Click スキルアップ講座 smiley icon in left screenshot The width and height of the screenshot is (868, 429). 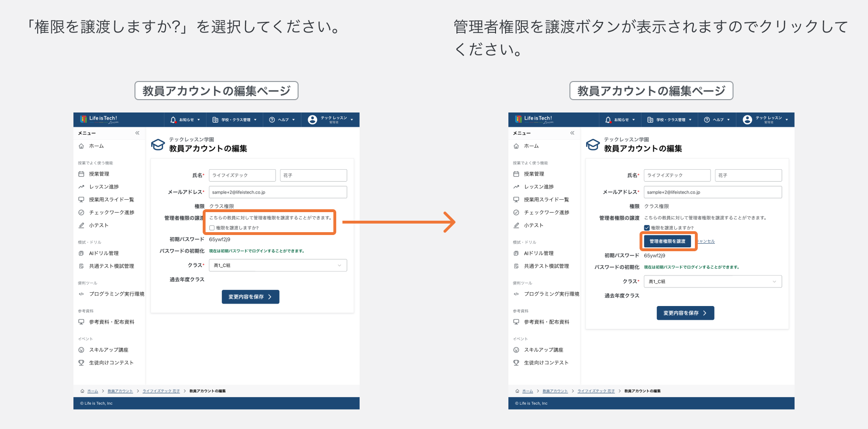(81, 350)
